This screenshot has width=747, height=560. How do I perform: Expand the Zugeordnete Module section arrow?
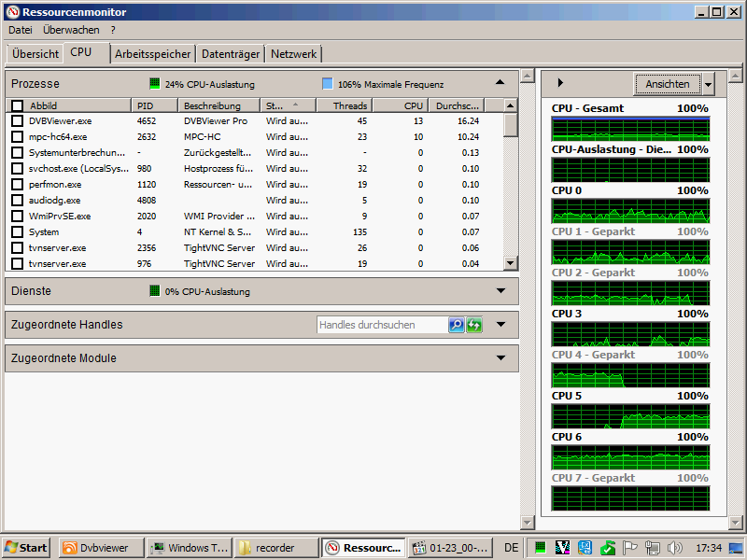coord(500,358)
